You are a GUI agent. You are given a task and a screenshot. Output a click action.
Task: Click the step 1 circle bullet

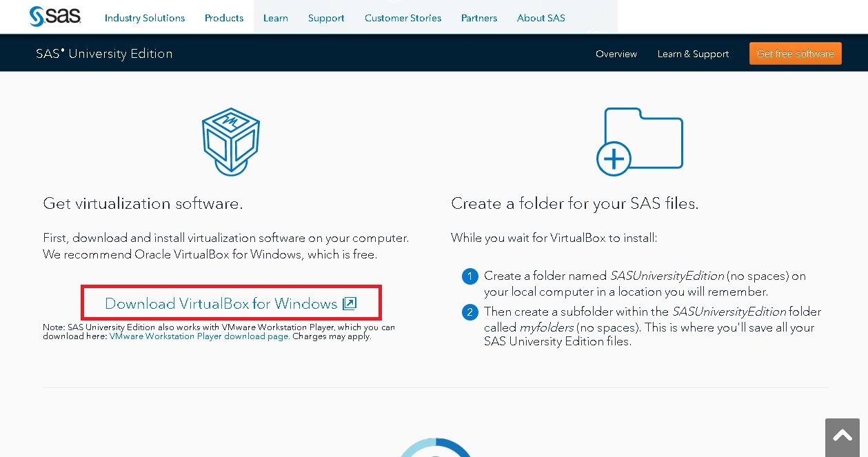tap(470, 276)
